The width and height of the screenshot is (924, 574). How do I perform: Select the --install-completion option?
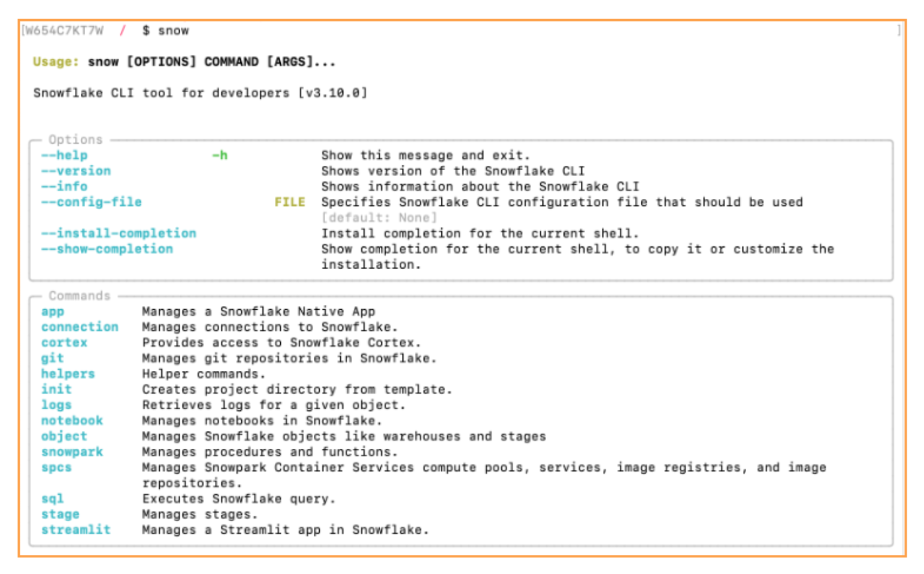pos(119,233)
